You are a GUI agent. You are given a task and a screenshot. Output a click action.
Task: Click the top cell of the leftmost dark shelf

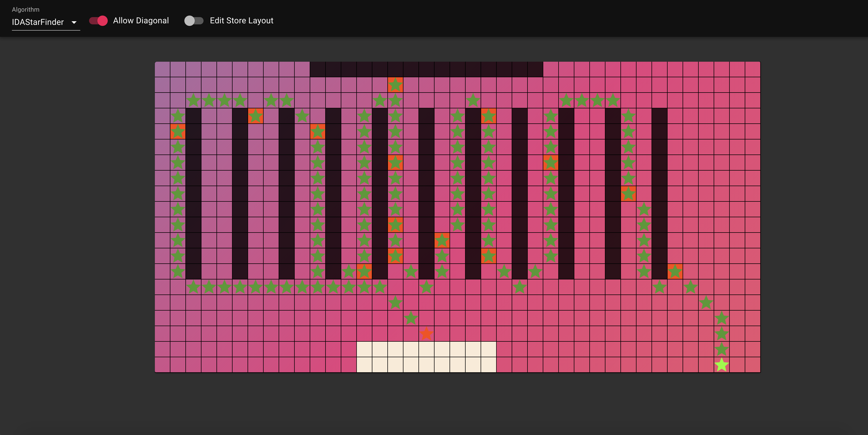click(x=193, y=116)
